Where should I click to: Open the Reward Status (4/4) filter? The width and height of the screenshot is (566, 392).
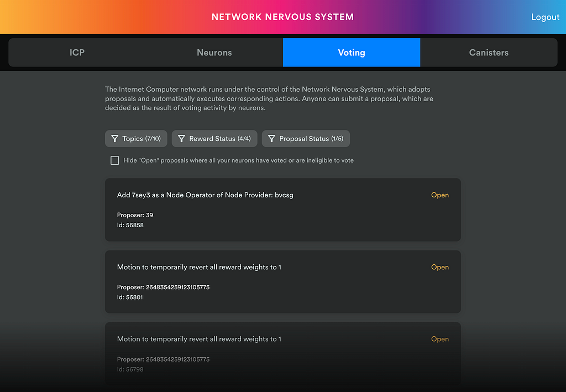[x=214, y=139]
